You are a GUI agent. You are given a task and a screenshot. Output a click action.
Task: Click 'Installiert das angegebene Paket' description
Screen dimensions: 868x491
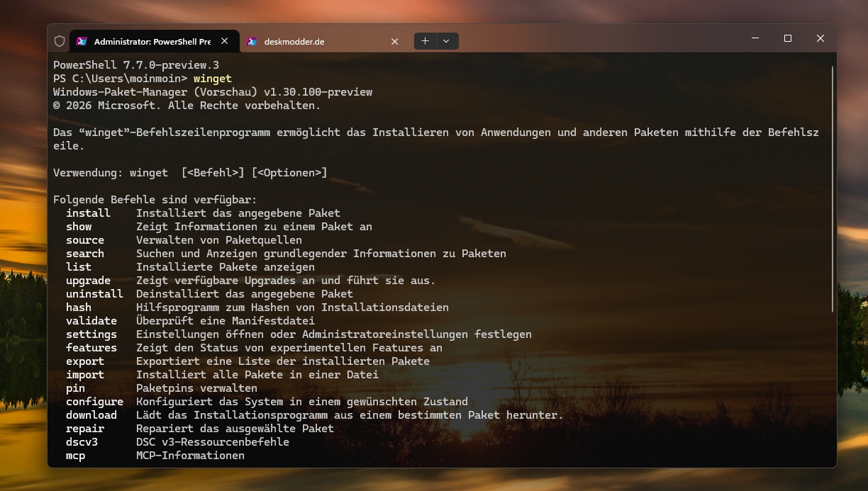tap(238, 213)
